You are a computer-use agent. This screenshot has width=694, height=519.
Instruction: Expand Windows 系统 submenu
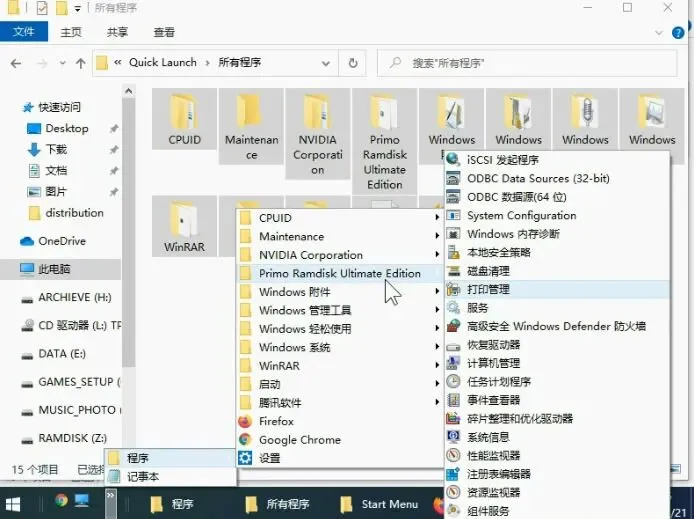pyautogui.click(x=339, y=348)
